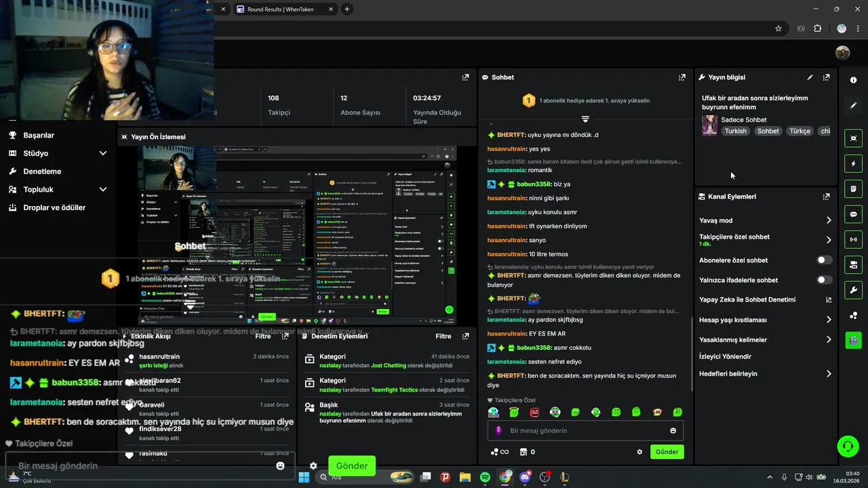868x488 pixels.
Task: Open Spotify from the taskbar
Action: pyautogui.click(x=485, y=477)
